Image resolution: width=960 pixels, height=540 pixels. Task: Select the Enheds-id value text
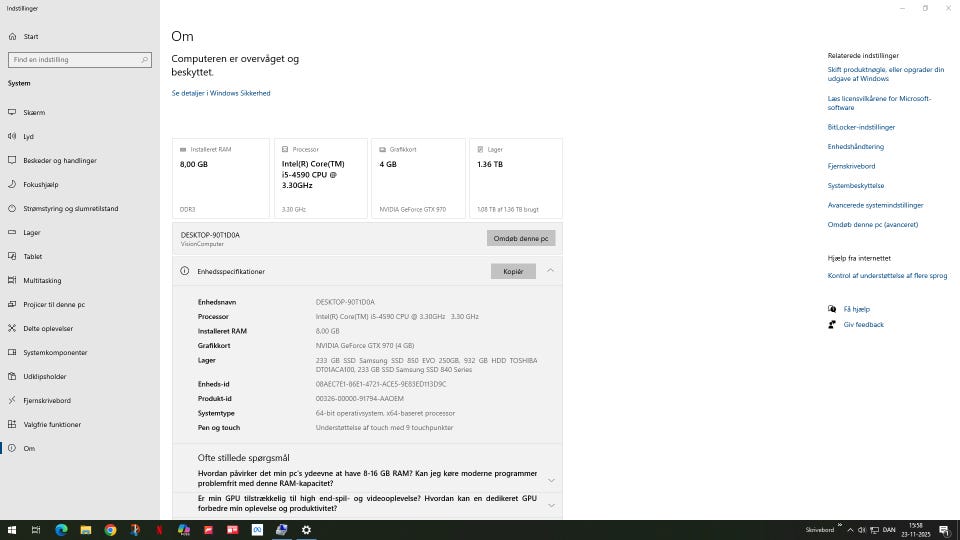[381, 384]
